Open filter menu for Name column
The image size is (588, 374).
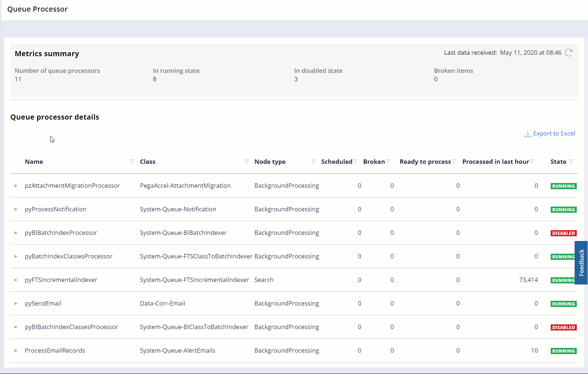click(132, 162)
